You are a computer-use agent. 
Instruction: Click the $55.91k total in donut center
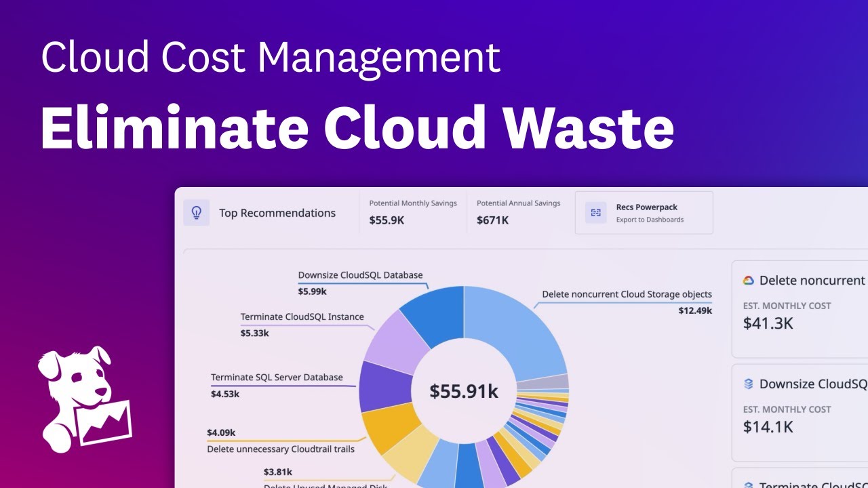pyautogui.click(x=464, y=391)
